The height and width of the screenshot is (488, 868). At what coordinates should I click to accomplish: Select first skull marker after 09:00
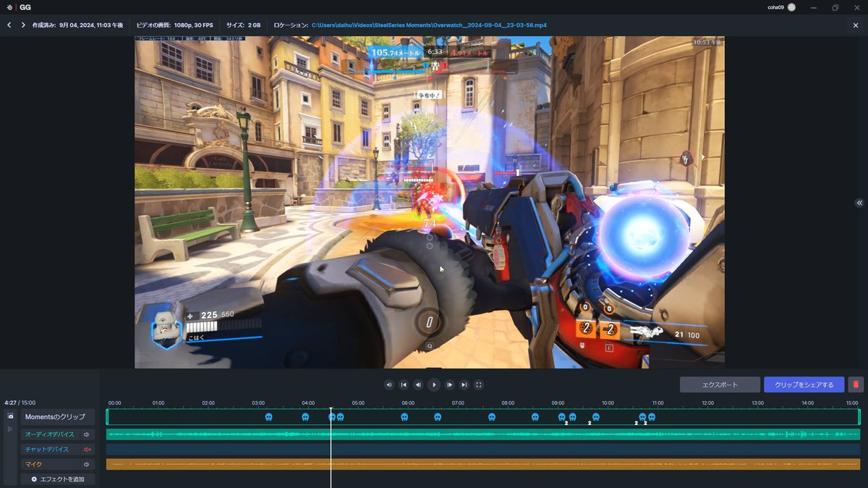[562, 416]
